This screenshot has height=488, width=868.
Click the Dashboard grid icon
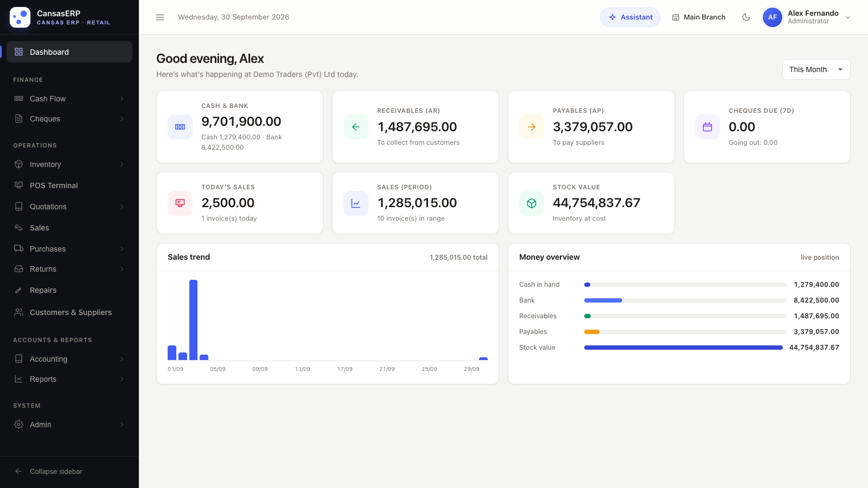click(x=18, y=52)
